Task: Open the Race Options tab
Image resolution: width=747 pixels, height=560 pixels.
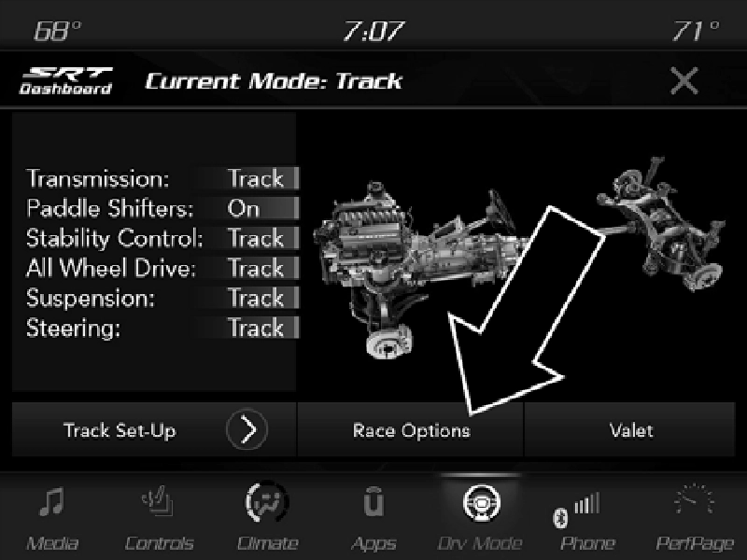Action: pyautogui.click(x=411, y=430)
